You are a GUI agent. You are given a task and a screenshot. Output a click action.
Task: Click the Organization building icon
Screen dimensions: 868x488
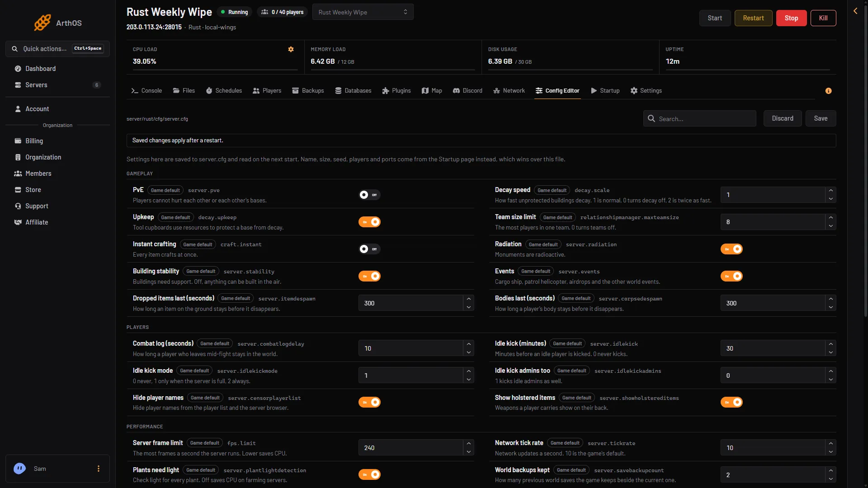pyautogui.click(x=18, y=157)
